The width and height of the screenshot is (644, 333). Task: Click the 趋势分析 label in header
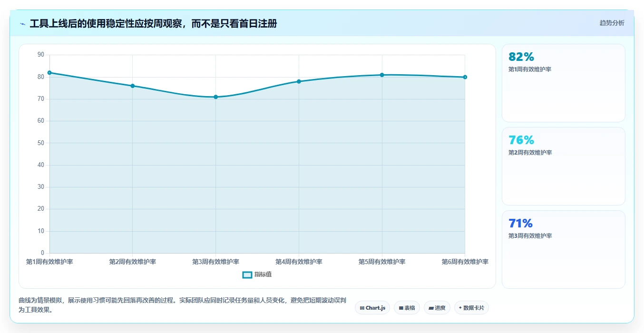612,23
